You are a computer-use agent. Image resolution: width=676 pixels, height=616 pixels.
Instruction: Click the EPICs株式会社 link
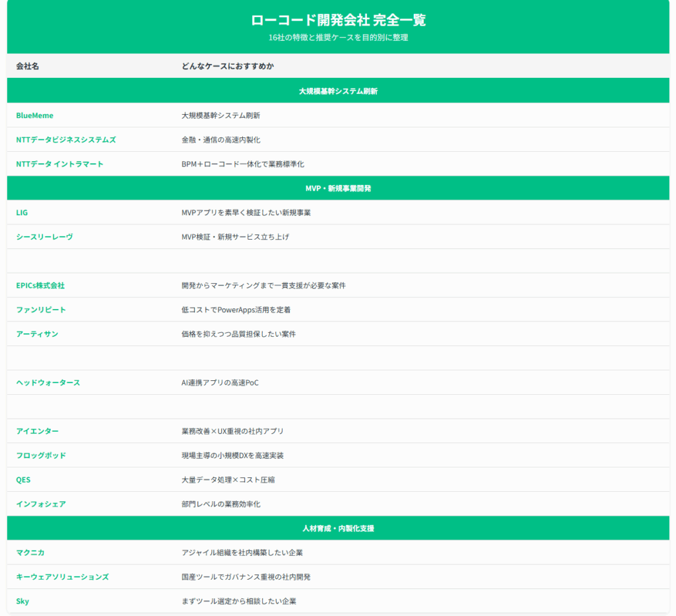[40, 286]
